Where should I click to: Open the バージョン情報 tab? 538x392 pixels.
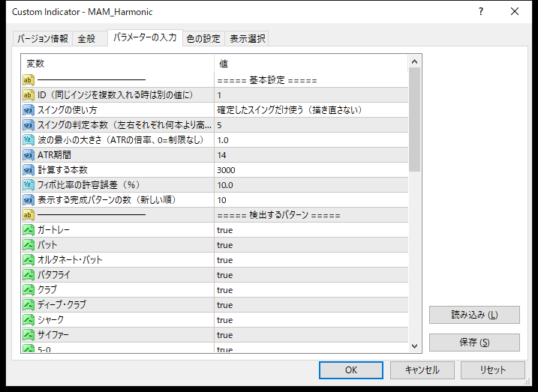click(x=43, y=39)
